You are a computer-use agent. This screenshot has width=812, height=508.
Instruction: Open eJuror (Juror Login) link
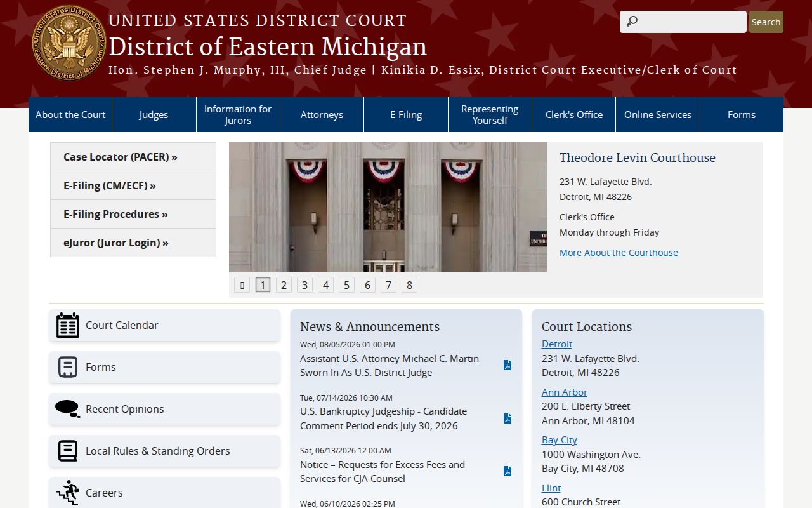click(133, 243)
